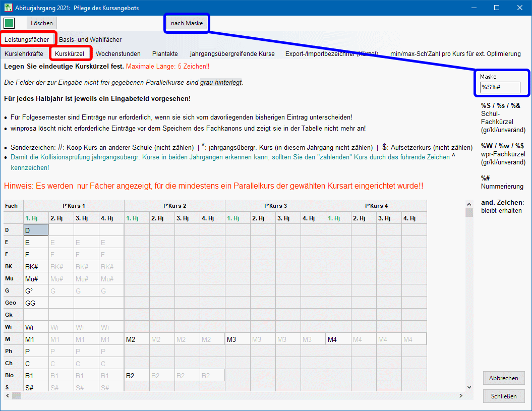
Task: Open the Wochenstunden sub-tab
Action: click(118, 53)
